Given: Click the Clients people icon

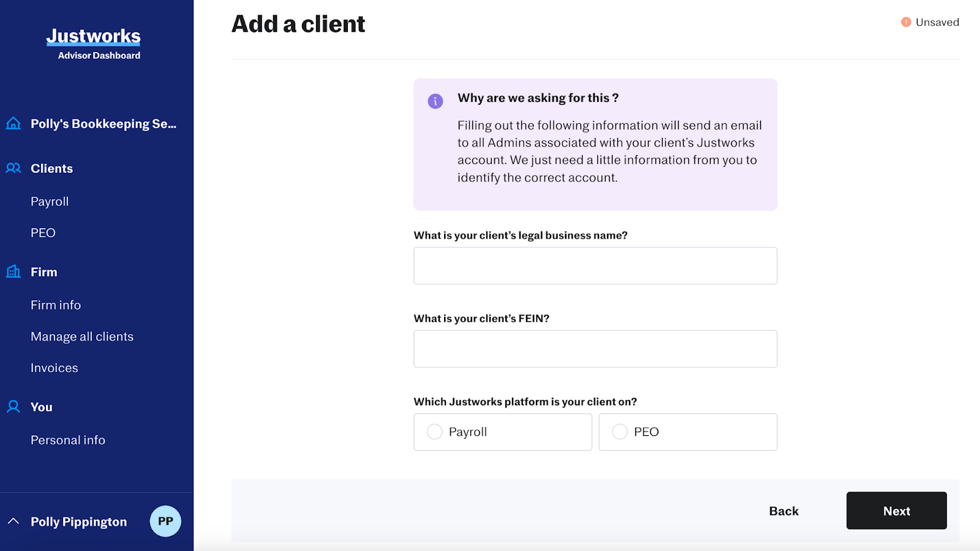Looking at the screenshot, I should [13, 168].
